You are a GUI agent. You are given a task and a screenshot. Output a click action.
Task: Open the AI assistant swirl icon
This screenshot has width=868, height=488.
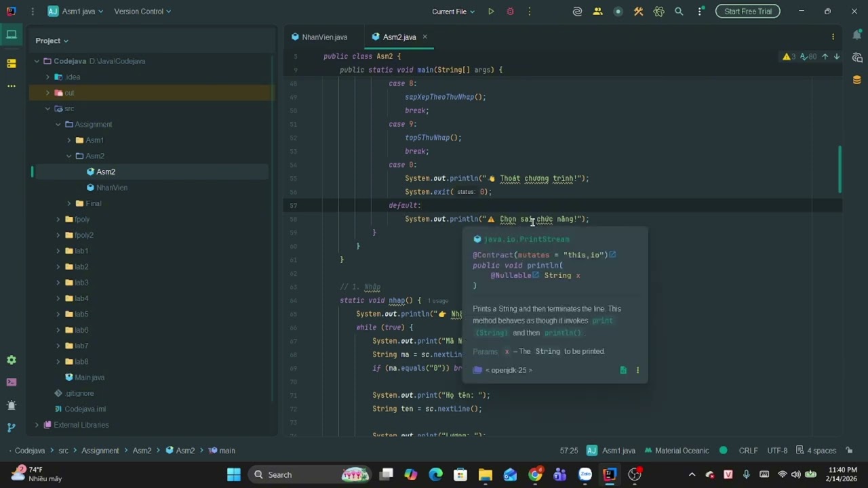578,12
